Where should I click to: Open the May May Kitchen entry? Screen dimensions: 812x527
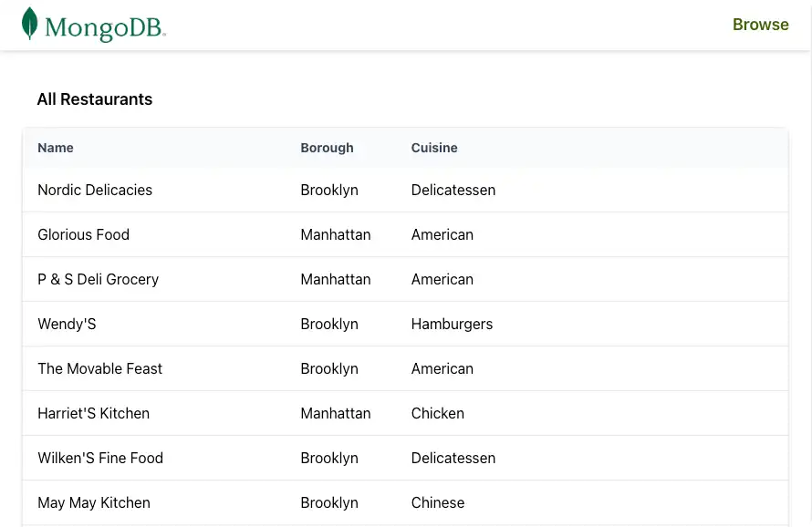[x=94, y=502]
